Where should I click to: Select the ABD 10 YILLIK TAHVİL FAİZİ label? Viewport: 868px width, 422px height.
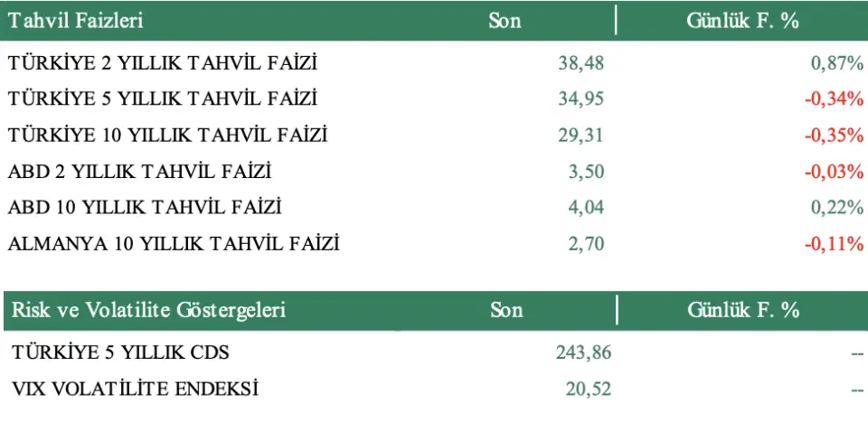146,208
